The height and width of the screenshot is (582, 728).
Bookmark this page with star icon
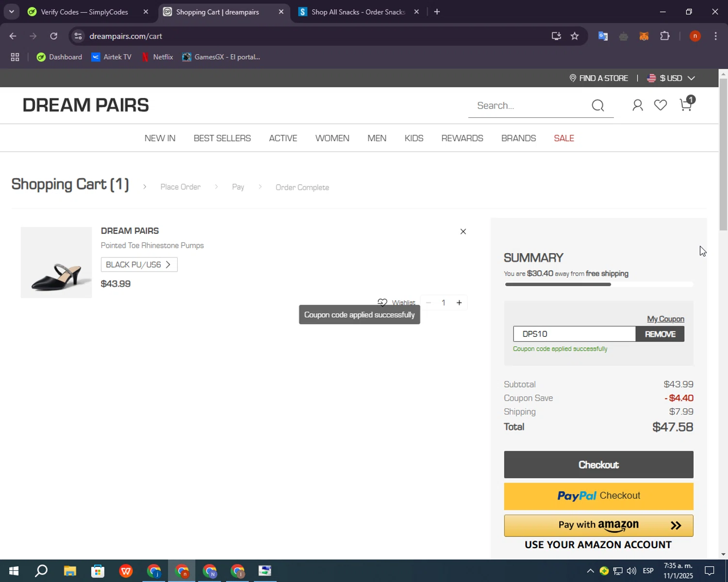(575, 36)
